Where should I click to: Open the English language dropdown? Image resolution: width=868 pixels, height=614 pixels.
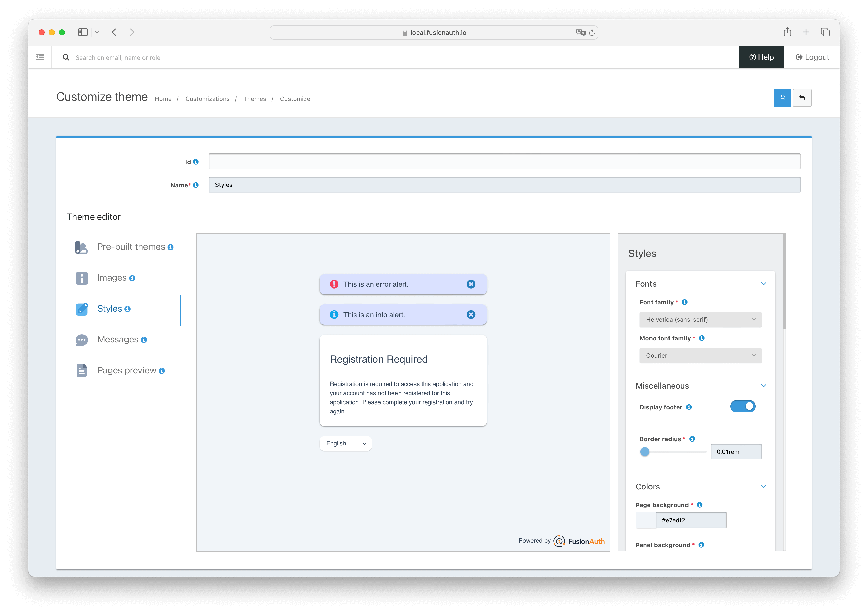[x=346, y=443]
